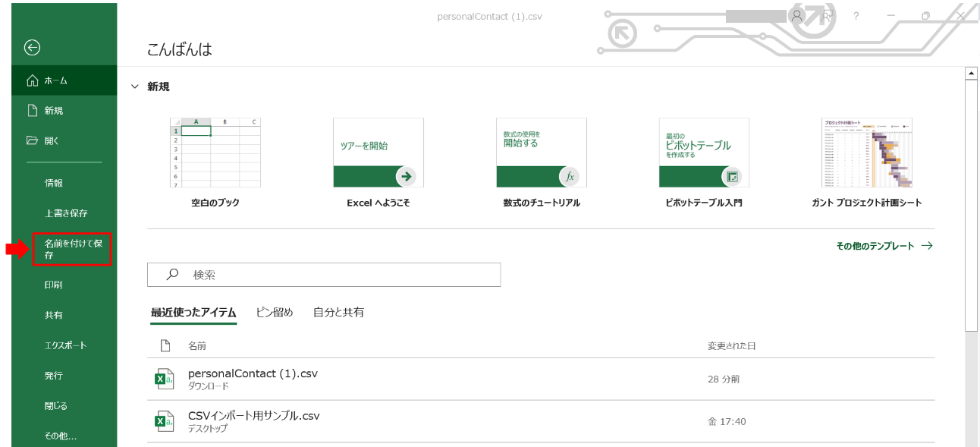The width and height of the screenshot is (980, 447).
Task: Click the 変更された日 column header
Action: click(732, 345)
